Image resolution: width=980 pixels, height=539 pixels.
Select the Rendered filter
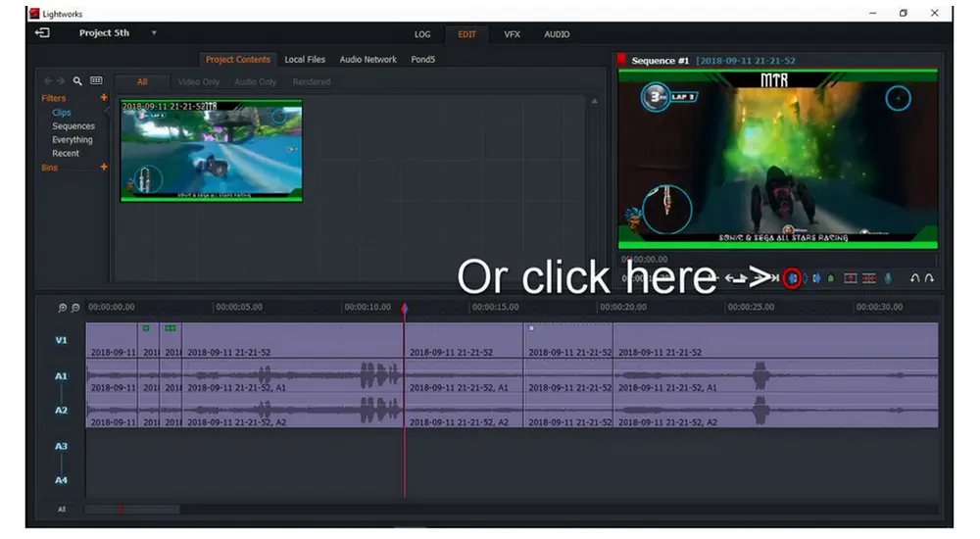[x=312, y=82]
